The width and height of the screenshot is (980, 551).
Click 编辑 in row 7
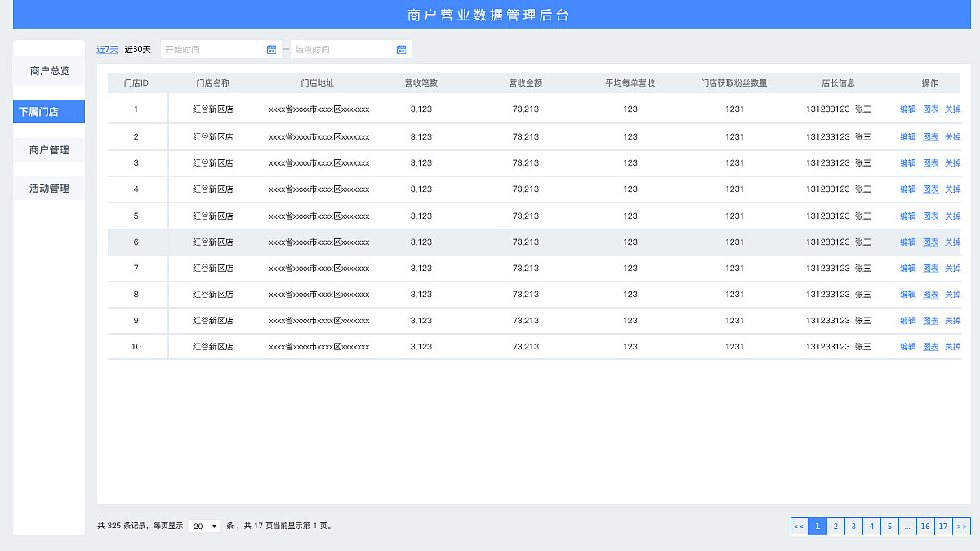pos(908,269)
